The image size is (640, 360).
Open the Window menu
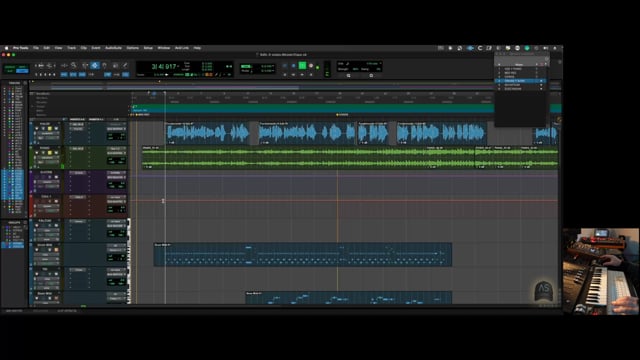164,48
